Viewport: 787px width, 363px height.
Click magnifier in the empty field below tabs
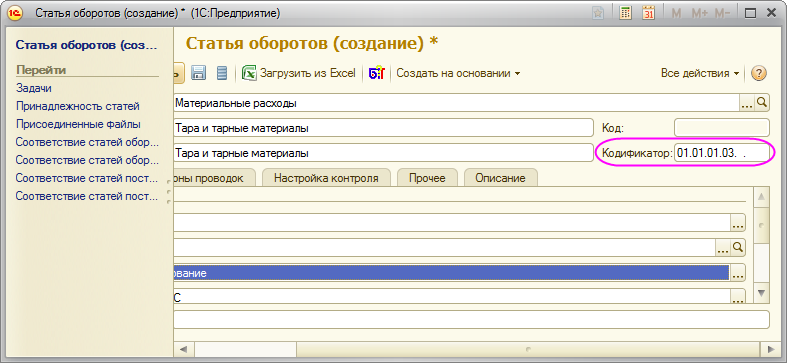tap(738, 248)
